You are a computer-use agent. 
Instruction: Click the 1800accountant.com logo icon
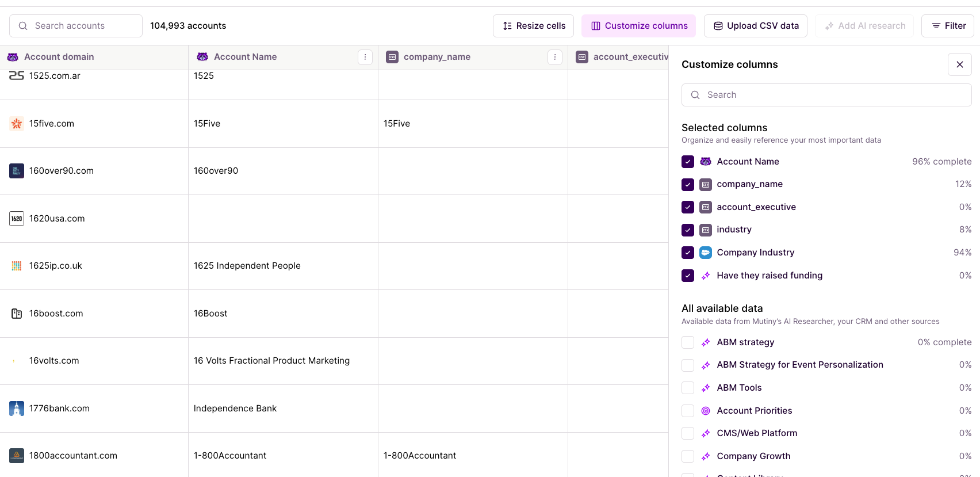click(x=17, y=456)
